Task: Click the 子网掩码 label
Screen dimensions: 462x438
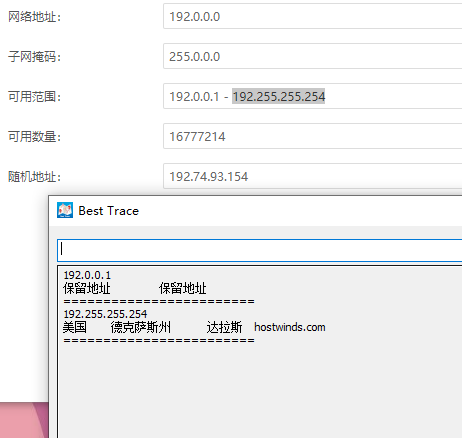Action: (35, 57)
